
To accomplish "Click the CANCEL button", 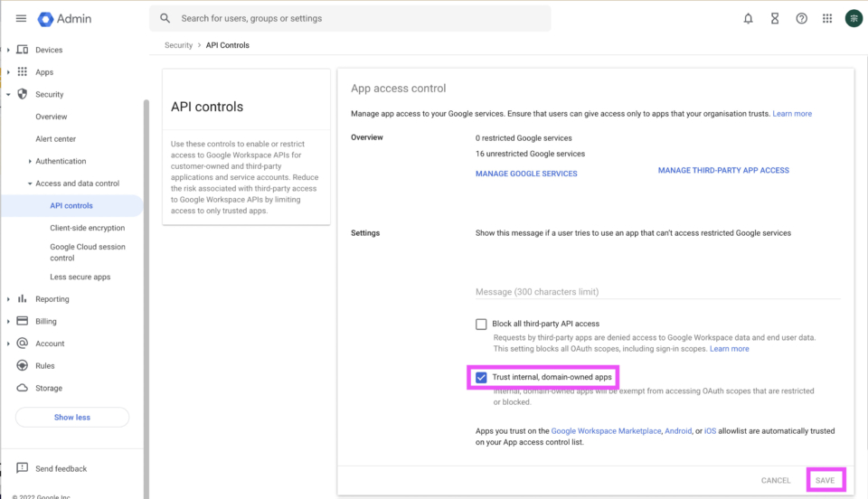I will pos(776,480).
